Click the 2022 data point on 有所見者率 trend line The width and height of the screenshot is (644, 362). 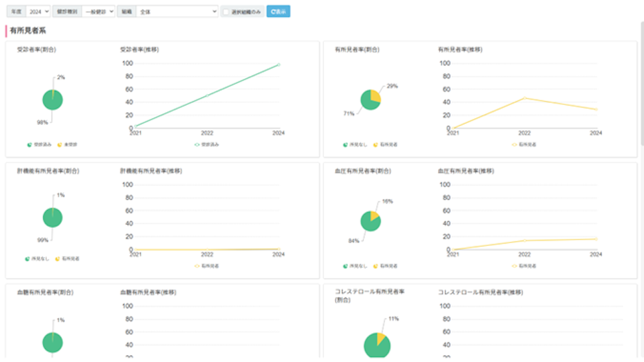click(525, 98)
